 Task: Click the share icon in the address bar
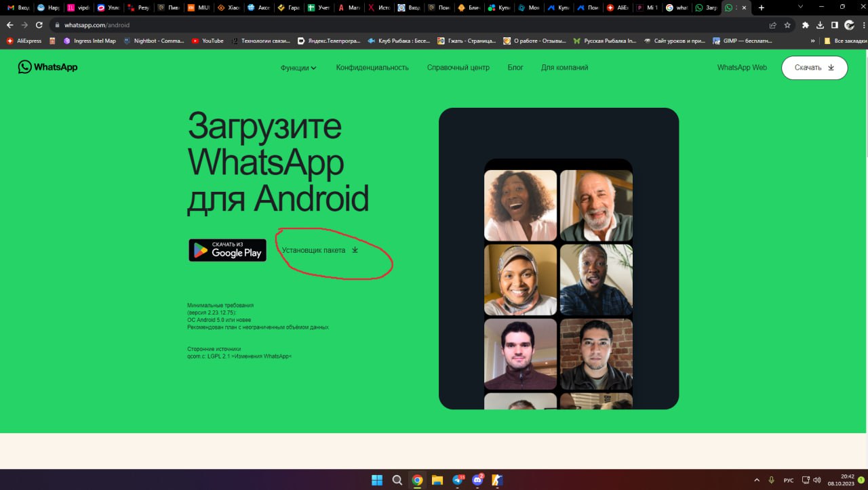pyautogui.click(x=773, y=25)
